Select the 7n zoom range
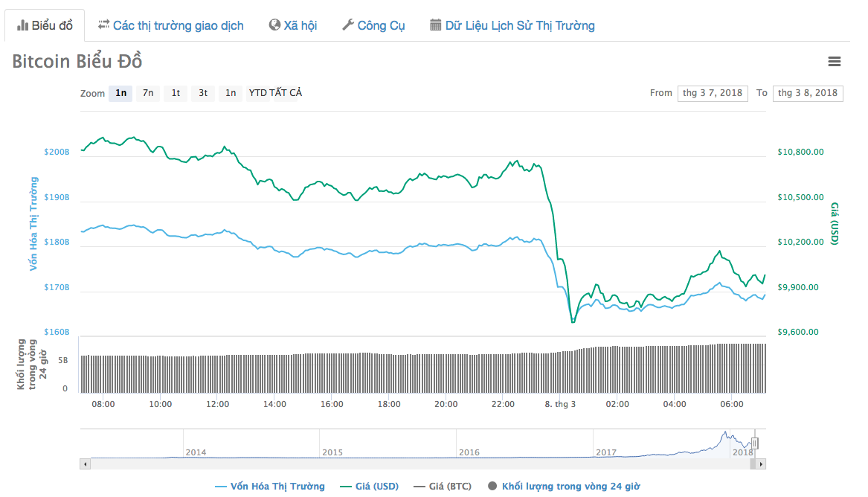 click(x=148, y=93)
